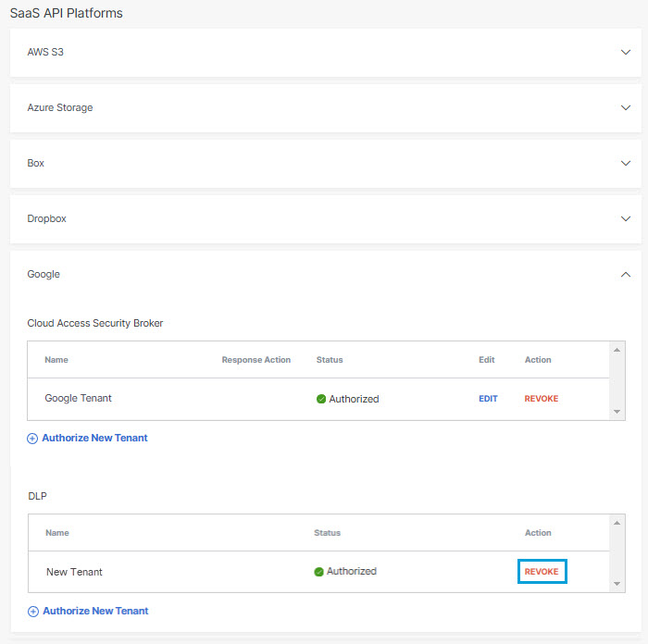Expand the Dropbox section chevron
Viewport: 648px width, 644px height.
pos(625,218)
